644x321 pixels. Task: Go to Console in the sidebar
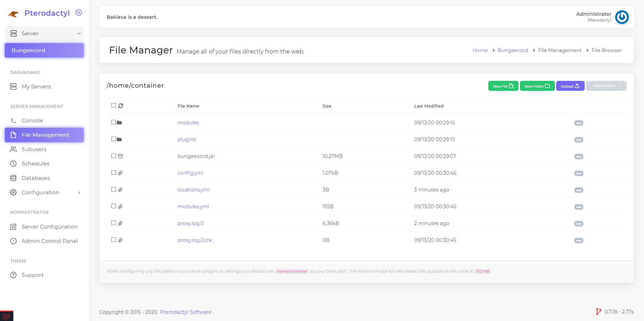tap(32, 121)
